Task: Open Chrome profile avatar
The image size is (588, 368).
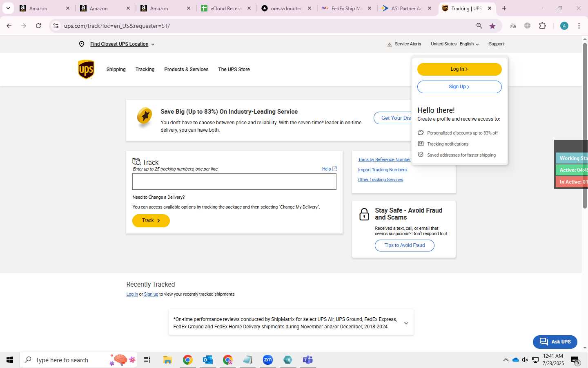Action: click(x=564, y=26)
